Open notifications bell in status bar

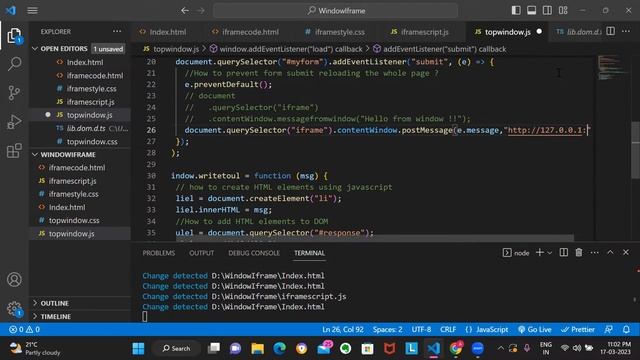point(626,329)
